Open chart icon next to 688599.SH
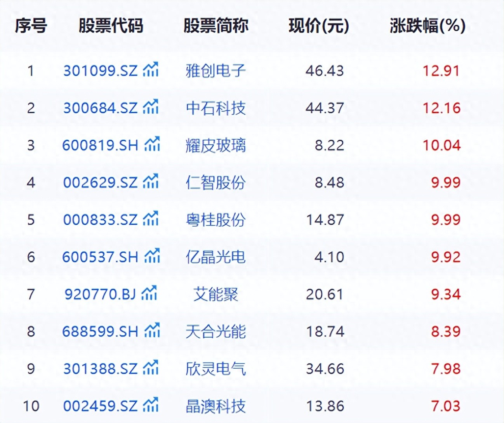Screen dimensions: 504x423 click(x=152, y=331)
